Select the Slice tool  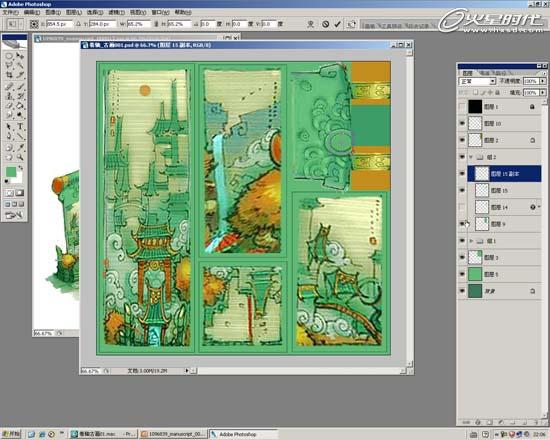tap(20, 74)
